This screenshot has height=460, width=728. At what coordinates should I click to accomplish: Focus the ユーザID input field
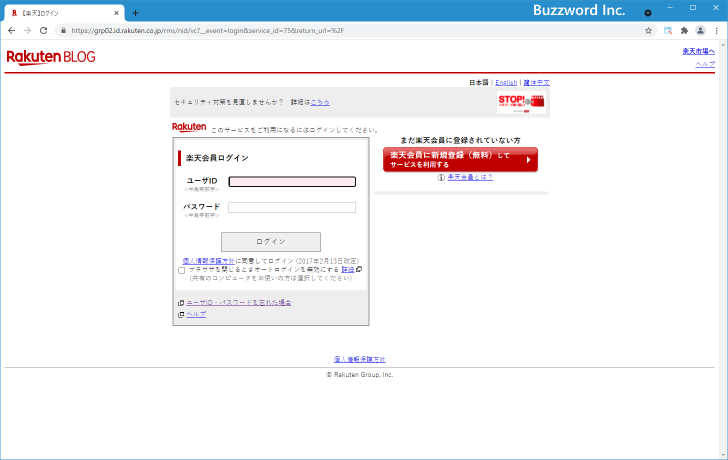tap(292, 181)
